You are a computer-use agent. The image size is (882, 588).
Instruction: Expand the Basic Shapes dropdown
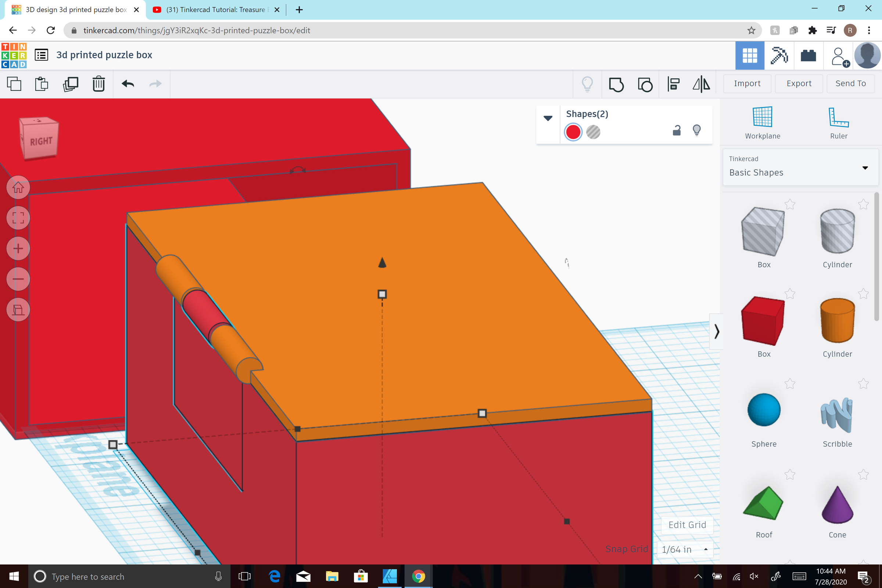865,168
